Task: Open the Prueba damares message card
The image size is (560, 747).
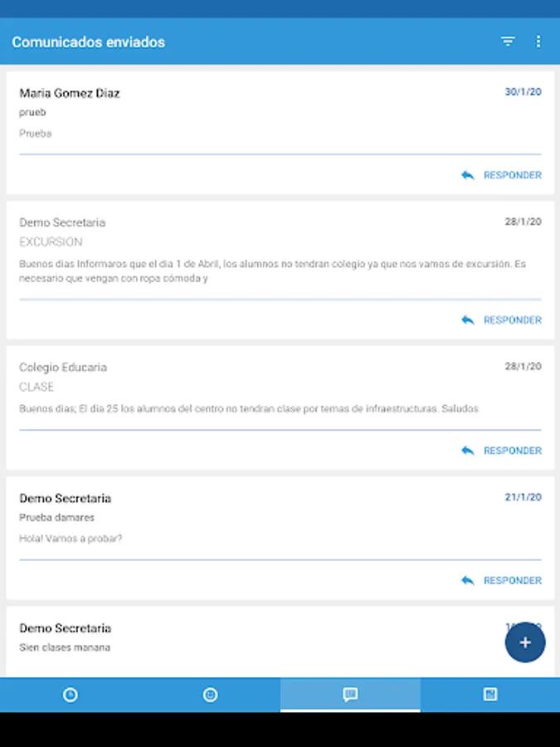Action: click(249, 519)
